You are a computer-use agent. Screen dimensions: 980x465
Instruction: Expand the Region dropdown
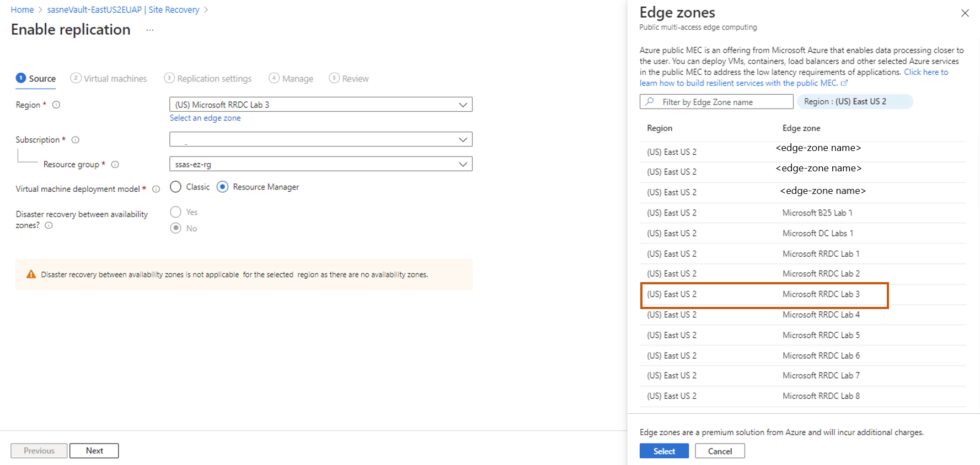[463, 105]
